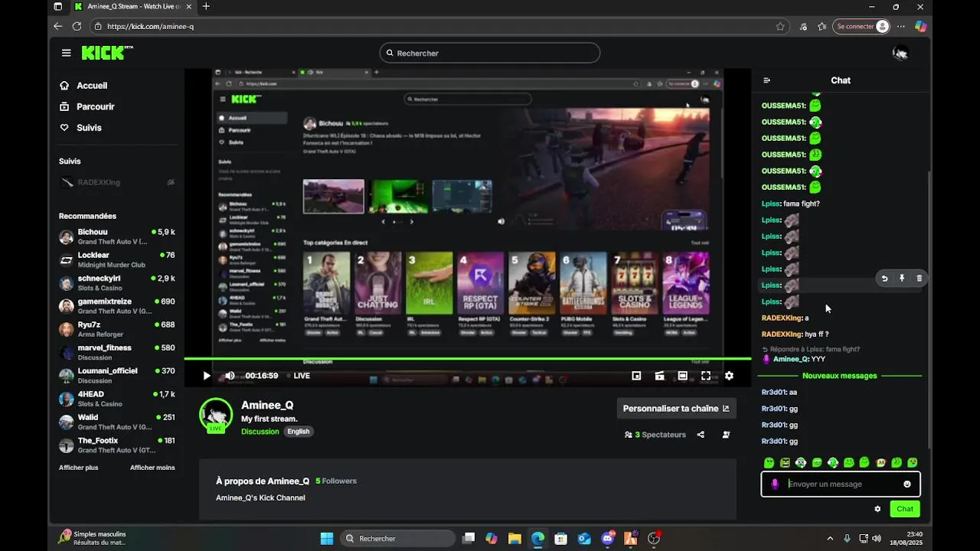Jump to Nouveaux messages divider
Image resolution: width=980 pixels, height=551 pixels.
point(840,376)
